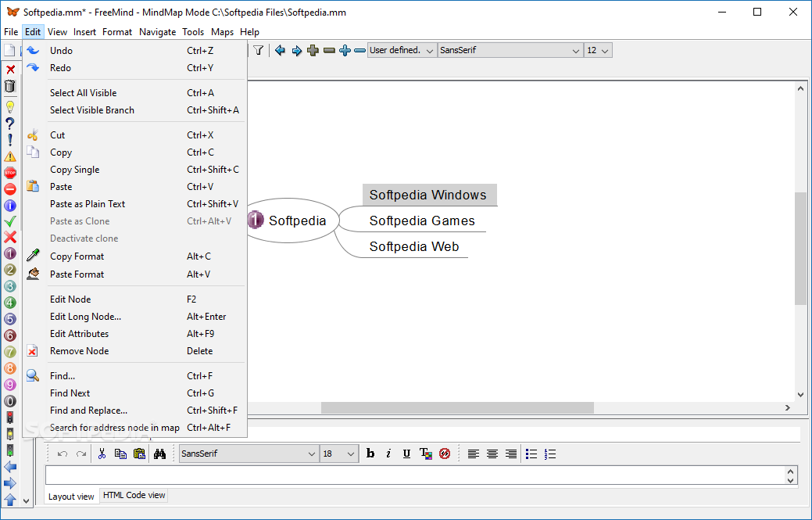Viewport: 812px width, 520px height.
Task: Click the binoculars find icon in note editor
Action: click(x=159, y=454)
